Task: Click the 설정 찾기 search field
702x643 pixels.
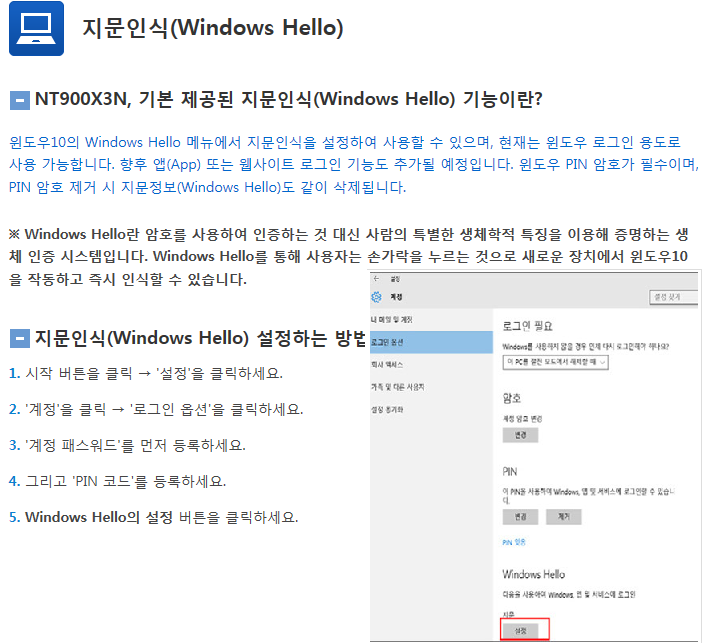Action: (674, 297)
